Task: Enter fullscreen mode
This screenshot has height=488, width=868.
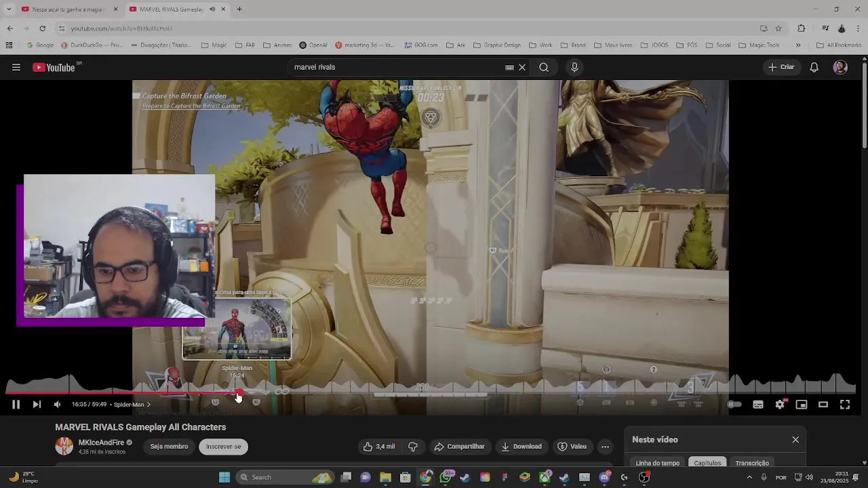Action: pos(845,405)
